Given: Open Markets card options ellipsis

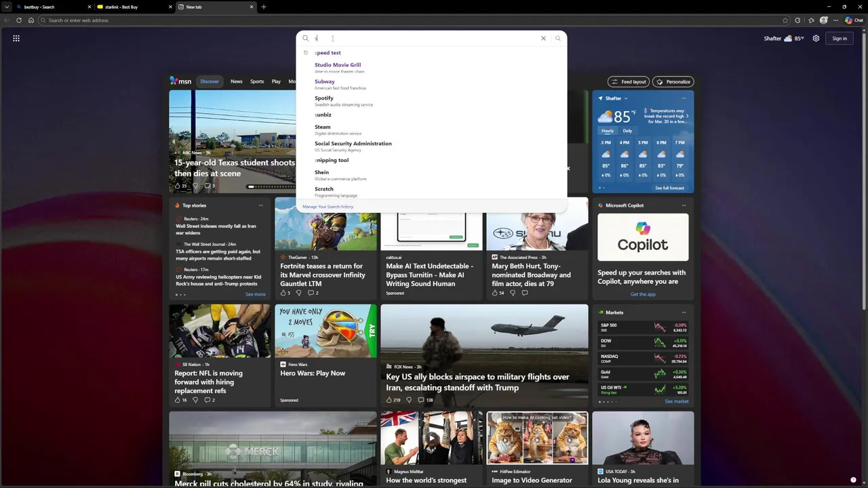Looking at the screenshot, I should 684,312.
